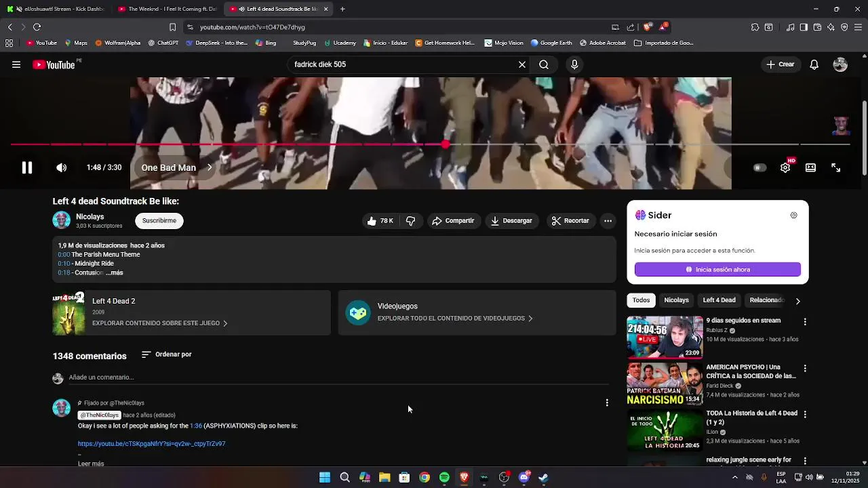Open Brave Rewards triangle icon
Viewport: 868px width, 488px height.
[x=664, y=27]
